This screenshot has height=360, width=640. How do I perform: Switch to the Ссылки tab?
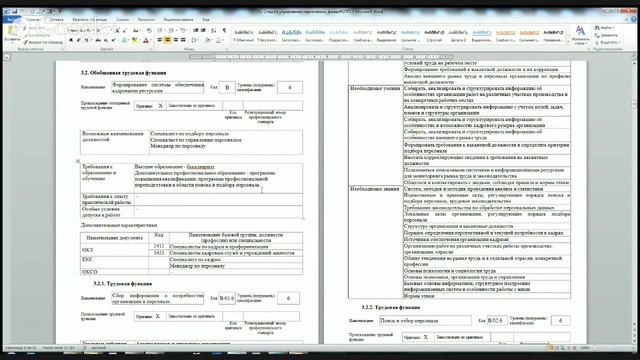coord(122,20)
